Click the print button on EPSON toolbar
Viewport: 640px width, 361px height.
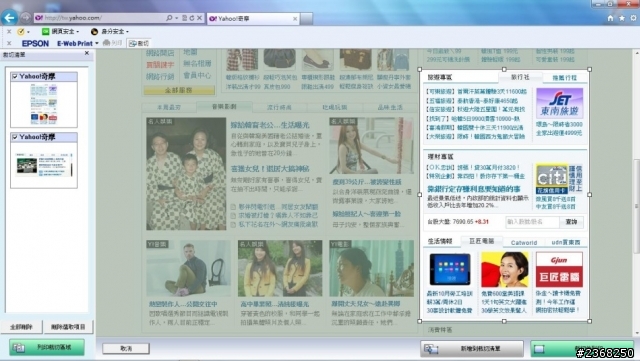click(x=112, y=43)
